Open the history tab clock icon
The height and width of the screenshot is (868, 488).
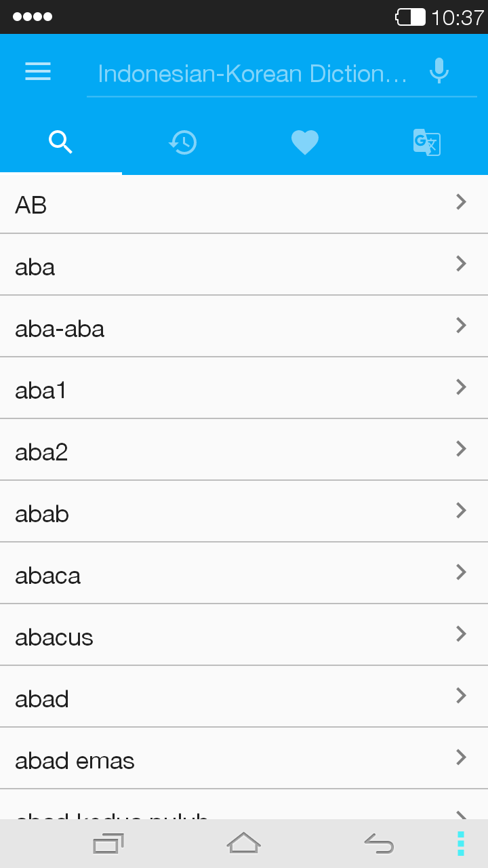click(183, 142)
